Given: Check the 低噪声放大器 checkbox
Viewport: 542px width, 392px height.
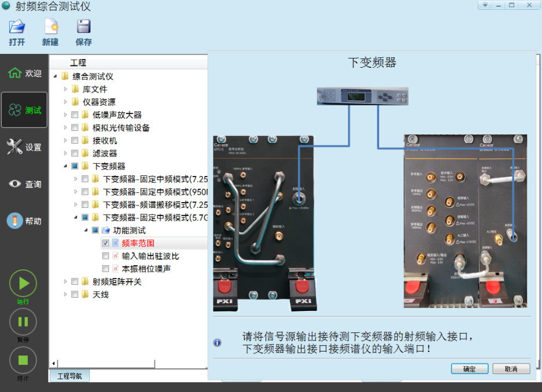Looking at the screenshot, I should (74, 114).
